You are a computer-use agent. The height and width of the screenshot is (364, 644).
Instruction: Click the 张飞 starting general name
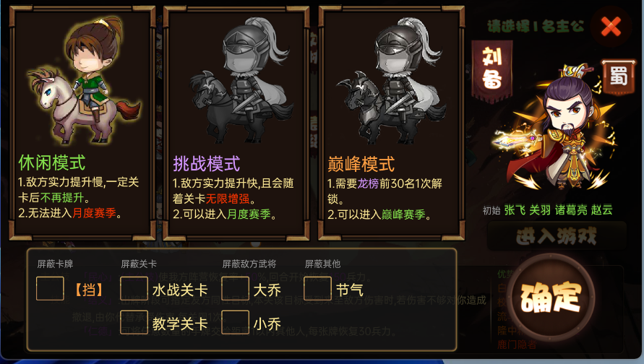[x=515, y=210]
